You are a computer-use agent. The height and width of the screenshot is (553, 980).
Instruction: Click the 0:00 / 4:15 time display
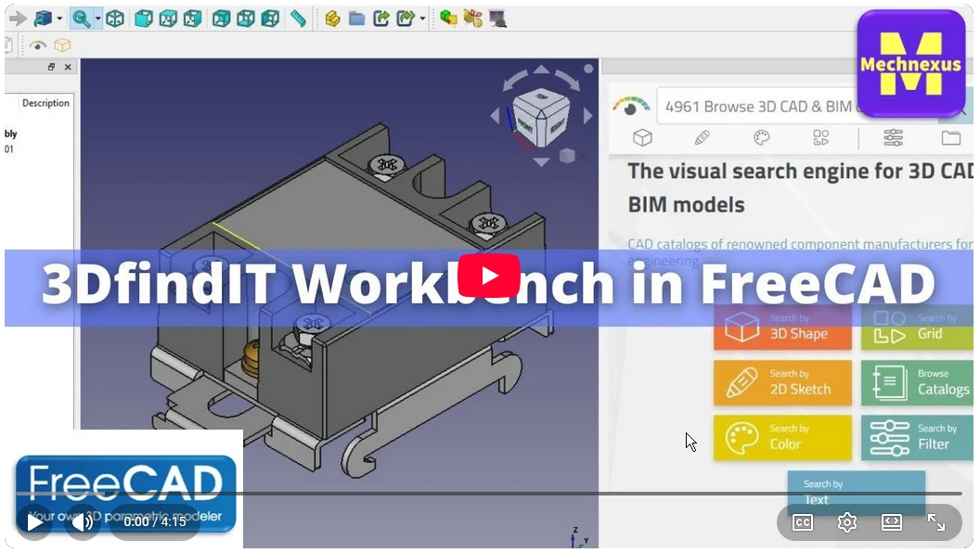[154, 521]
